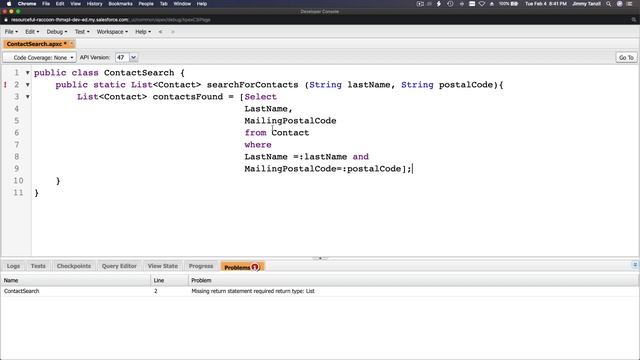Switch to the Progress tab

click(x=201, y=266)
